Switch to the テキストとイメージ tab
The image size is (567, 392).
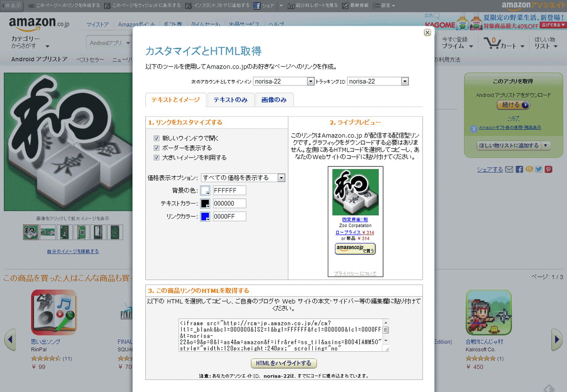point(176,100)
